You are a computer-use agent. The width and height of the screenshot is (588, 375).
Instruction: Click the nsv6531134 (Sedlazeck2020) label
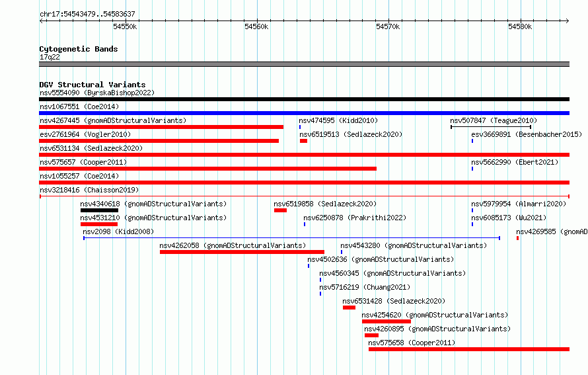(91, 148)
